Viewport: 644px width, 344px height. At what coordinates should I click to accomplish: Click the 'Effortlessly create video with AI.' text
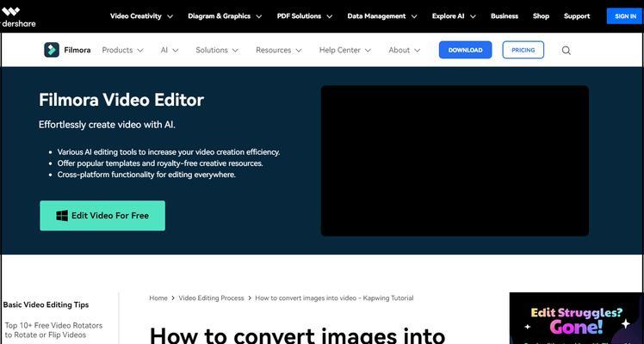pyautogui.click(x=107, y=125)
